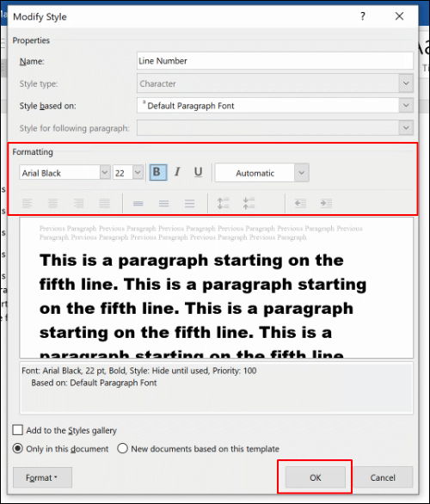The height and width of the screenshot is (504, 430).
Task: Click the Arial Black font field
Action: click(59, 173)
